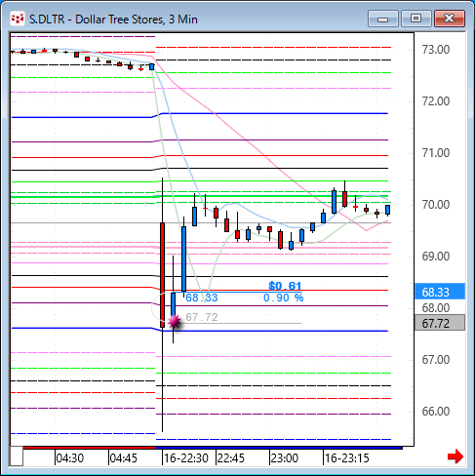The image size is (475, 476).
Task: Click the magenta starburst trade marker
Action: pos(175,322)
